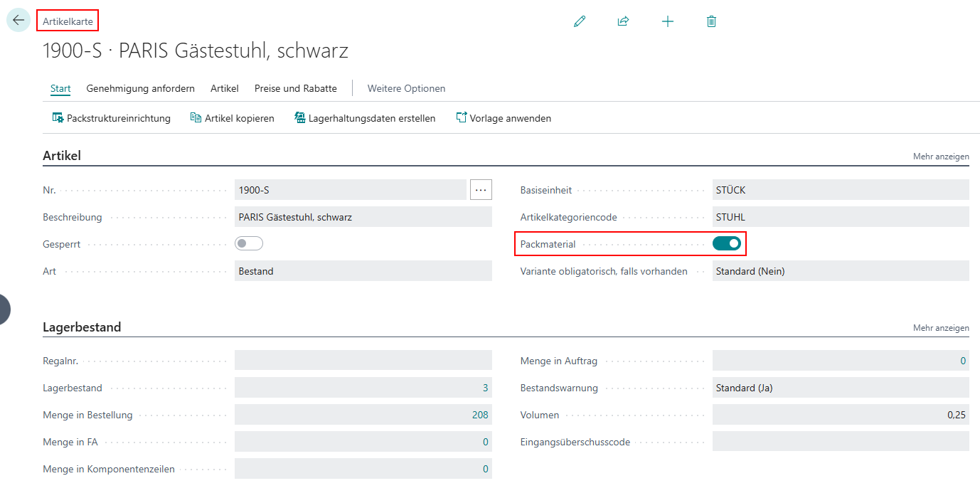Open the Artikel menu tab
The image size is (980, 498).
pyautogui.click(x=225, y=89)
